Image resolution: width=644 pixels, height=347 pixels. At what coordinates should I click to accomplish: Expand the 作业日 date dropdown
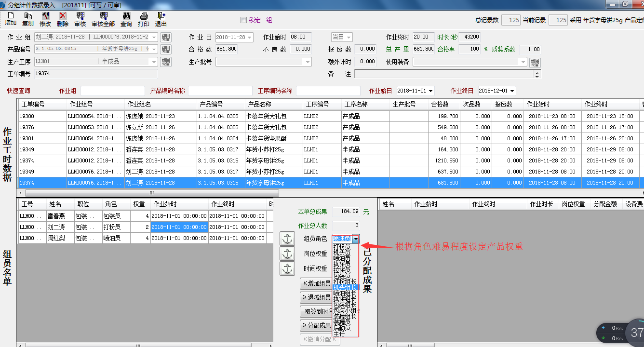[x=249, y=37]
